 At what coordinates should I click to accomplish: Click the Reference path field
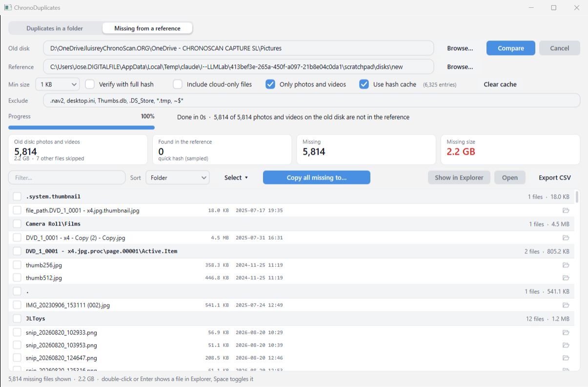238,67
